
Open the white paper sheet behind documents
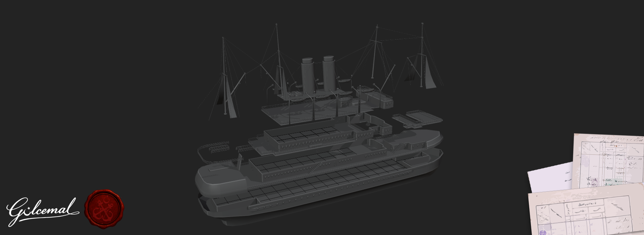(550, 177)
